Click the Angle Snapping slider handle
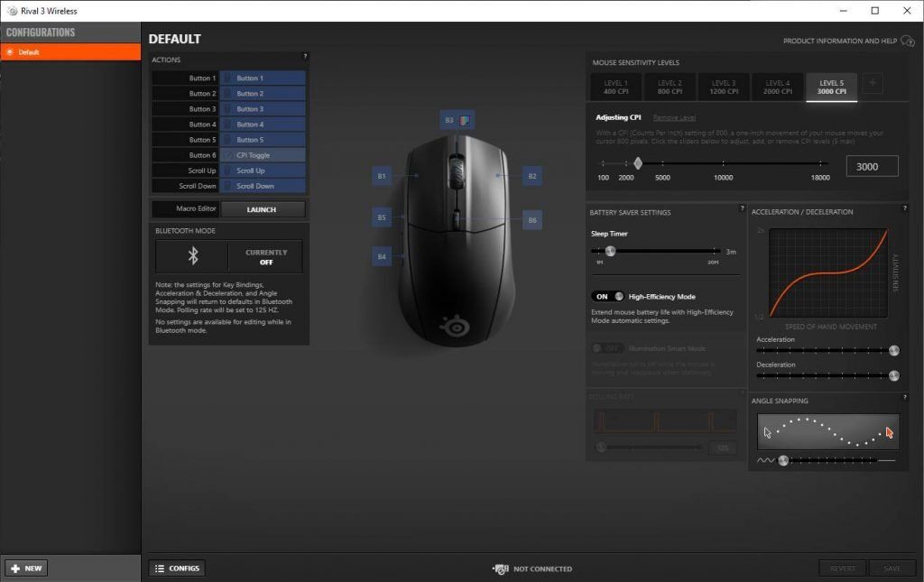Screen dimensions: 924x582 click(x=783, y=461)
